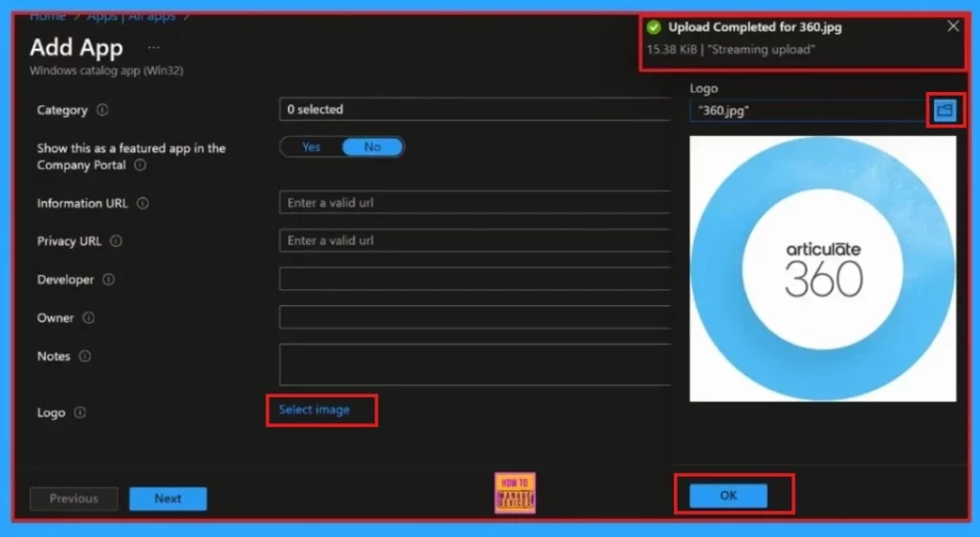The width and height of the screenshot is (980, 537).
Task: Open the Home breadcrumb link
Action: (x=48, y=17)
